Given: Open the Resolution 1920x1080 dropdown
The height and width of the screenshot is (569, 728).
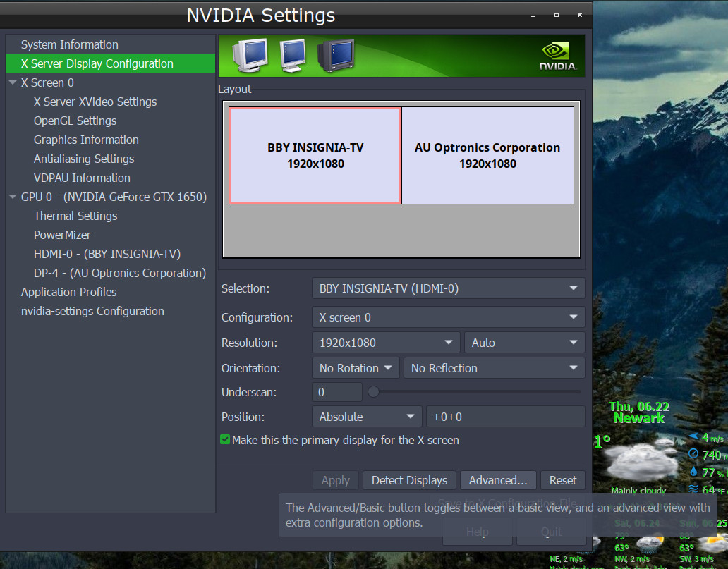Looking at the screenshot, I should [386, 343].
